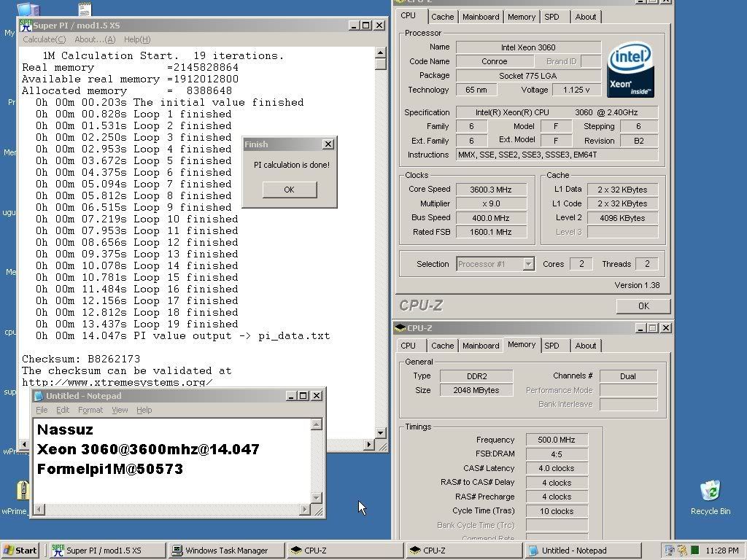Open the About...(A) menu in Super PI
The image size is (747, 560).
(x=95, y=39)
